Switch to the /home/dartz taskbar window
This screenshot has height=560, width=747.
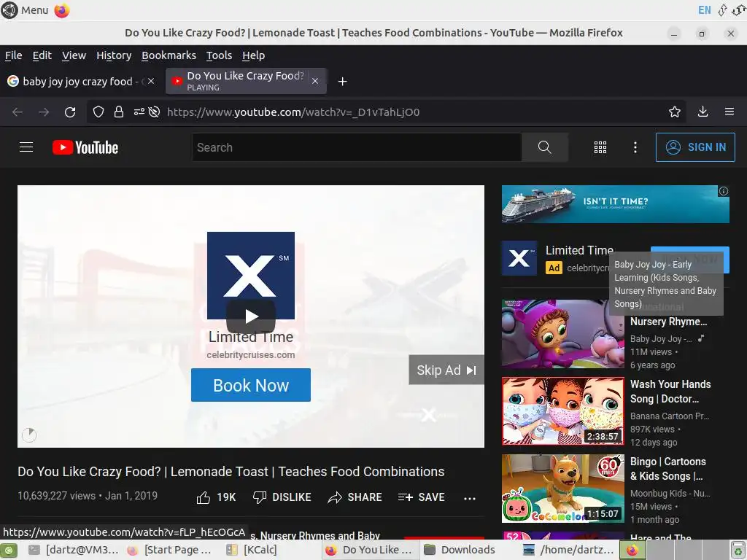tap(569, 550)
